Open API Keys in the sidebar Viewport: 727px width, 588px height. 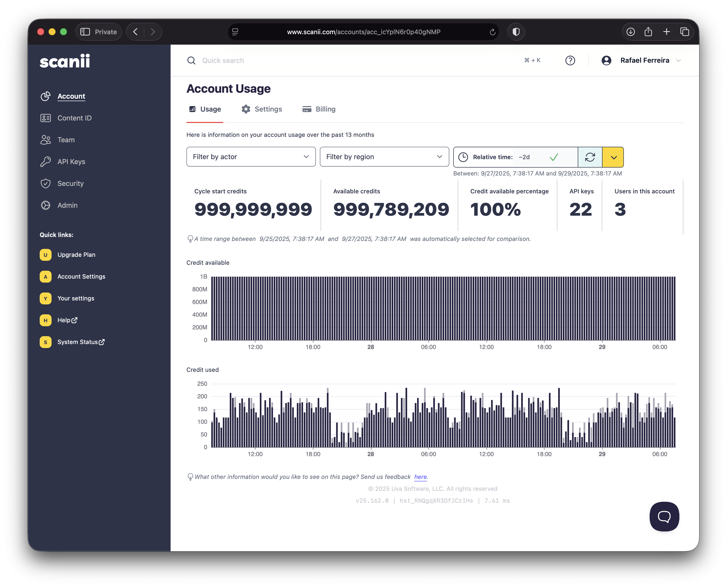pyautogui.click(x=71, y=162)
